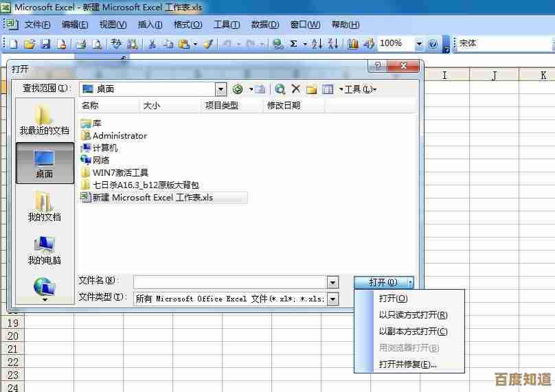Click the Sort Ascending icon
This screenshot has height=392, width=555.
tap(317, 44)
